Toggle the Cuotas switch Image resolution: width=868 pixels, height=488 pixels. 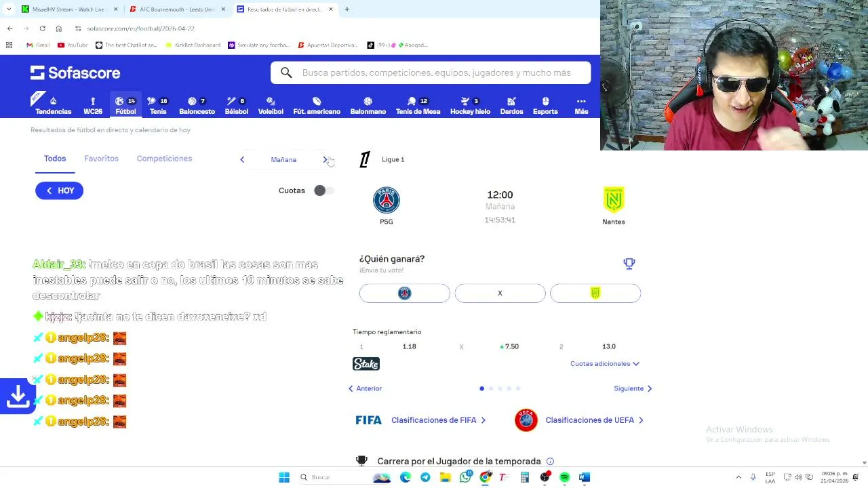(x=323, y=190)
